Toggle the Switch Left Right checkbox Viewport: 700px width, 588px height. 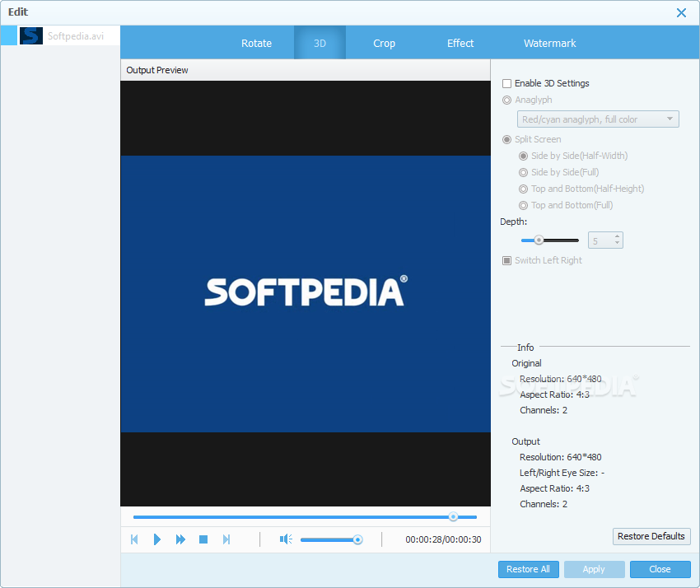(506, 260)
